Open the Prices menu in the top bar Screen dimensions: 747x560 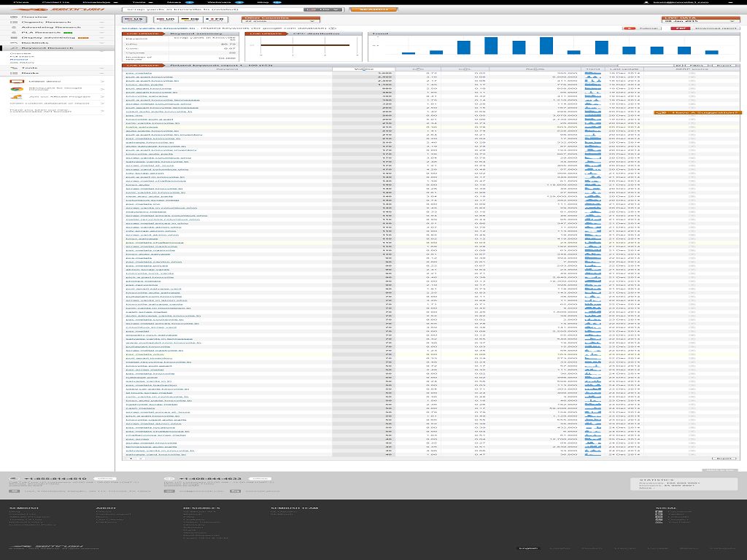(21, 2)
